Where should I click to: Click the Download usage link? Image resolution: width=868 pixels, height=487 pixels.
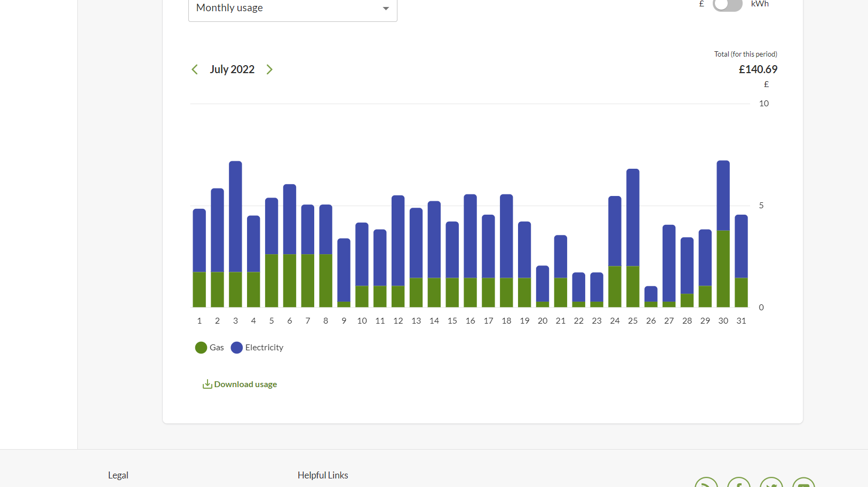click(x=245, y=384)
